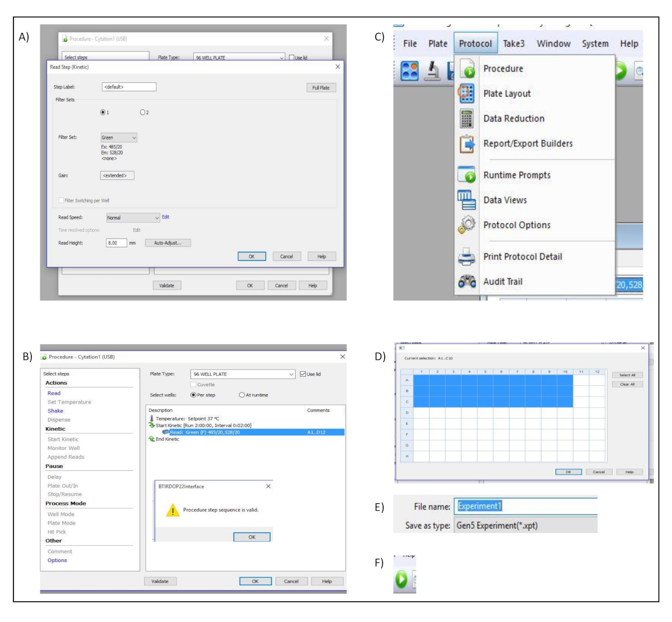Click the Read Height 8.00 field
The image size is (672, 622).
[116, 243]
